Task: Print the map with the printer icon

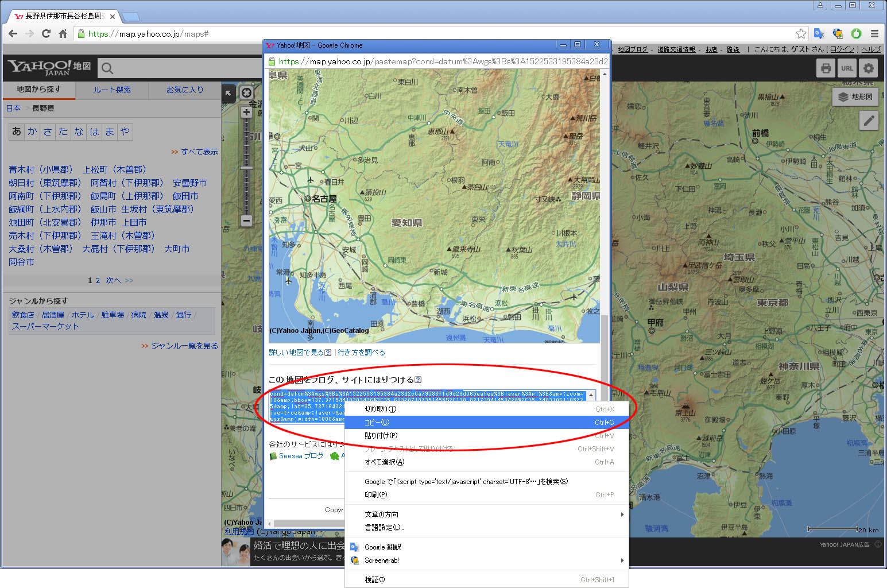Action: pyautogui.click(x=826, y=68)
